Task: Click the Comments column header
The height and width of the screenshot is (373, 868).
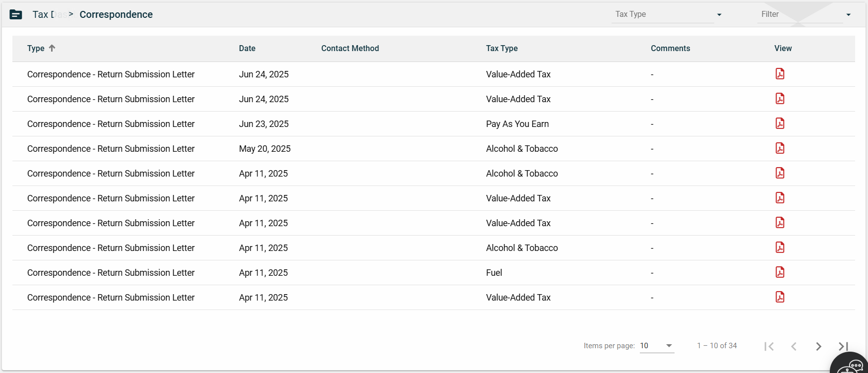Action: coord(670,48)
